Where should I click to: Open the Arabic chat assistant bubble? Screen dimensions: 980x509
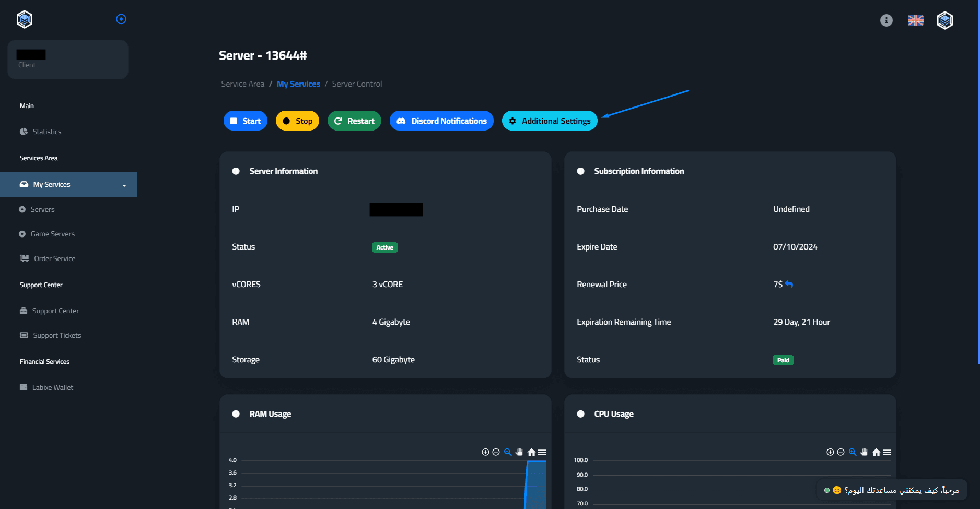(x=892, y=490)
